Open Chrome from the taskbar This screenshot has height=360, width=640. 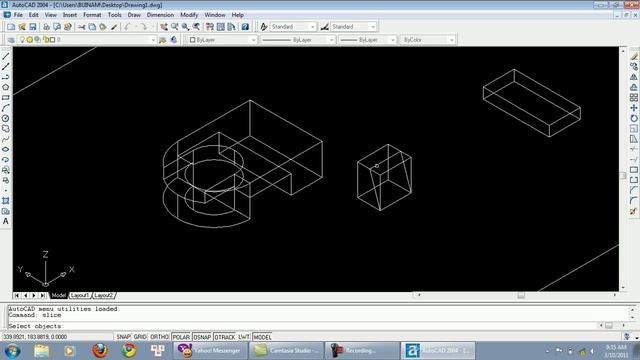129,351
